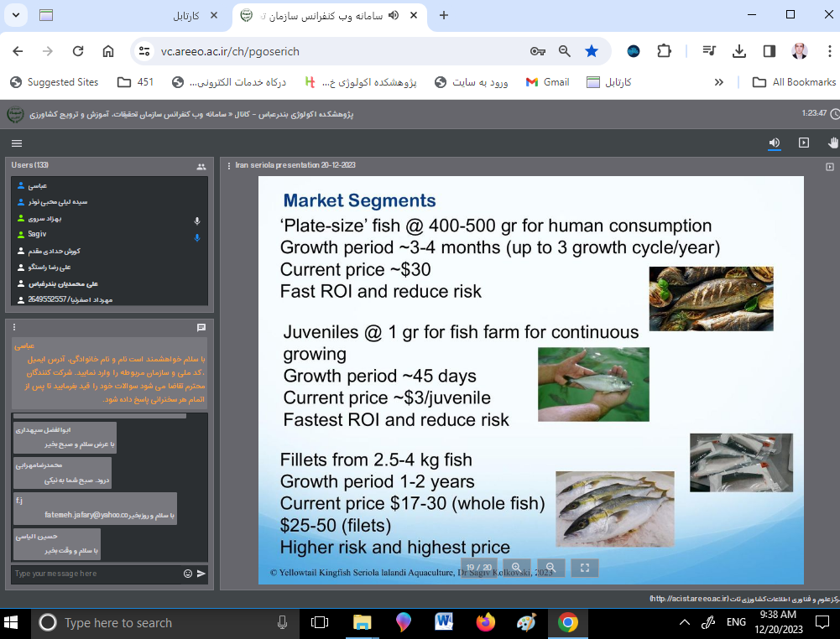Open the Gmail bookmark link
The image size is (840, 639).
point(547,82)
